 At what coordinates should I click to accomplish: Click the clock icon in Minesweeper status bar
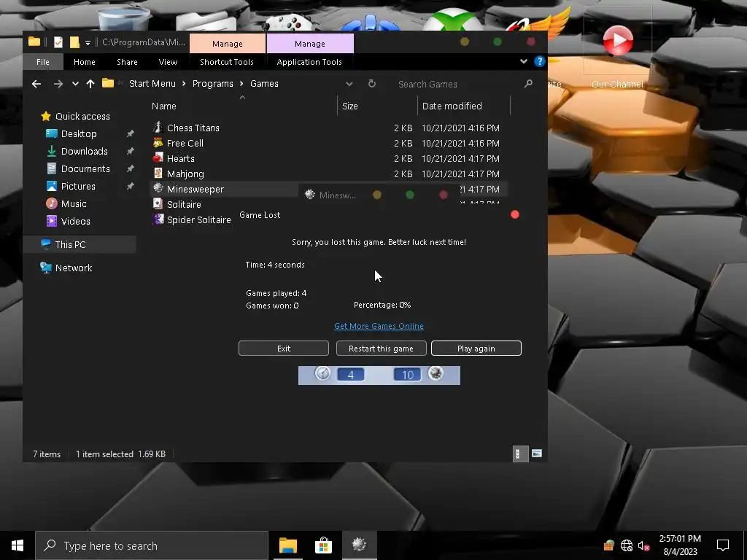(322, 373)
